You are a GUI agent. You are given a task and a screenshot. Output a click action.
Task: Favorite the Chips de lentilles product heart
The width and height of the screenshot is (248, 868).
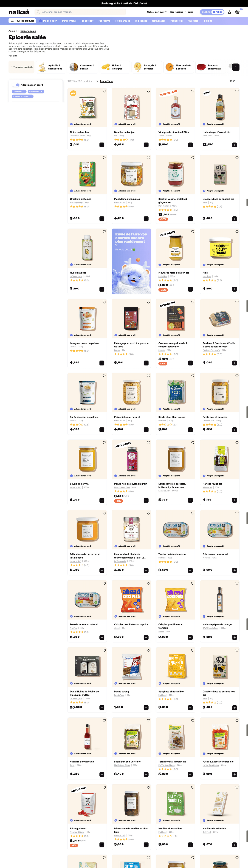click(104, 91)
